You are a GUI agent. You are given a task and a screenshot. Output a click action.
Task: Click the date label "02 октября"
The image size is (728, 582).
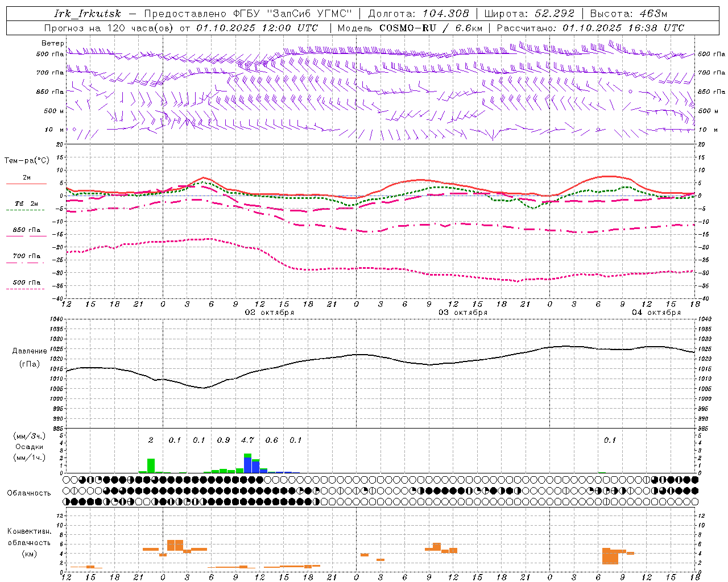point(270,313)
